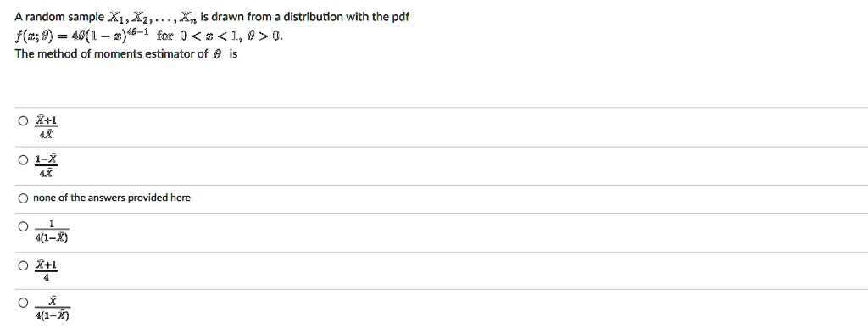
Task: Click 'The method of moments estimator of' text
Action: (x=111, y=53)
